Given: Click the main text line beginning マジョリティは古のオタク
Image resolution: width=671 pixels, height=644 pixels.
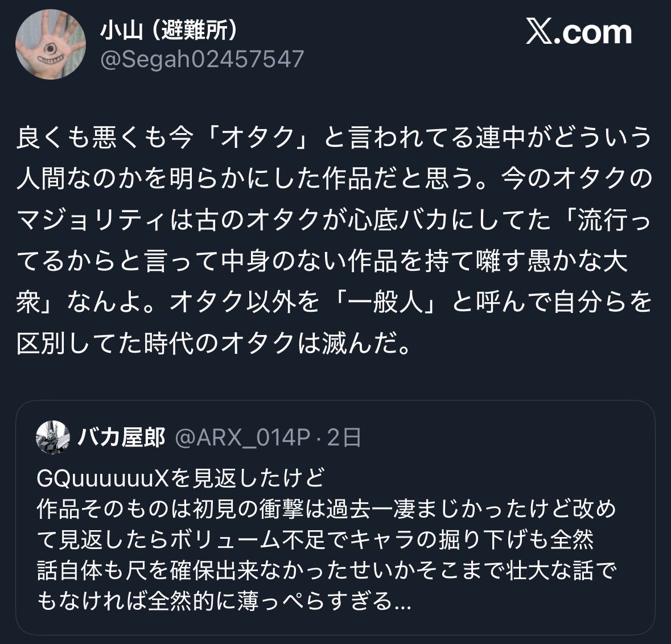Looking at the screenshot, I should coord(334,220).
